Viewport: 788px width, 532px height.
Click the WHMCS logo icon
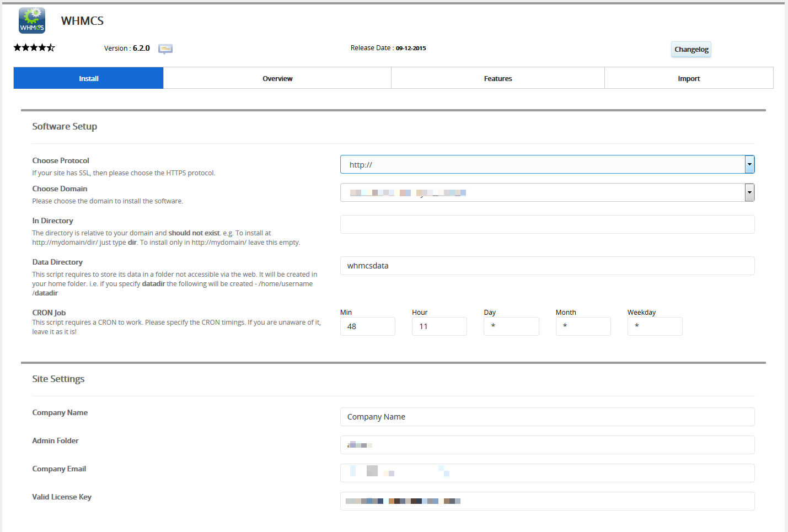[x=32, y=21]
